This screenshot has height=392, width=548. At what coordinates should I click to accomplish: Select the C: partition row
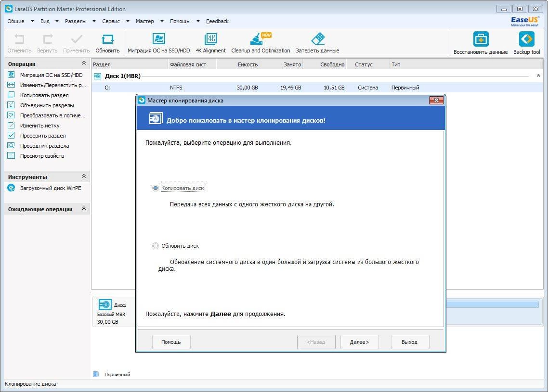(317, 88)
